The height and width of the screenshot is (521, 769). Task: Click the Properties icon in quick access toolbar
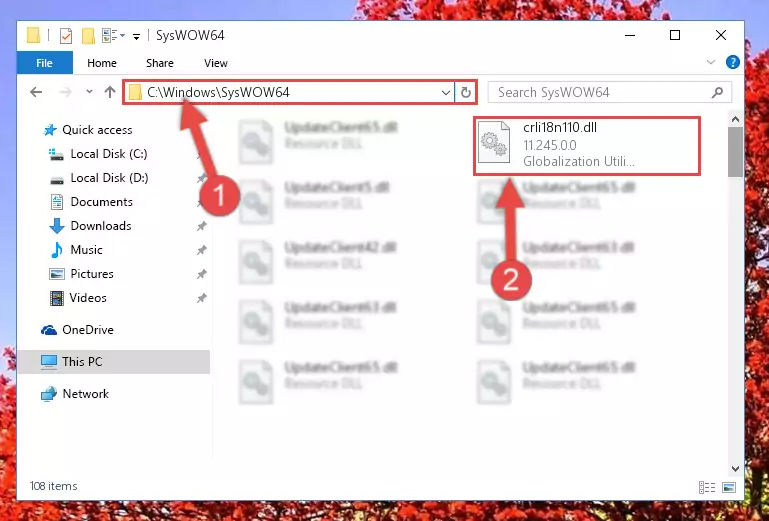pos(65,35)
